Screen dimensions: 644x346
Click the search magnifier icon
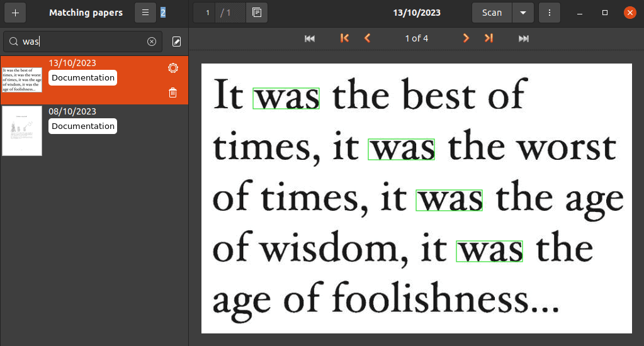pos(14,42)
